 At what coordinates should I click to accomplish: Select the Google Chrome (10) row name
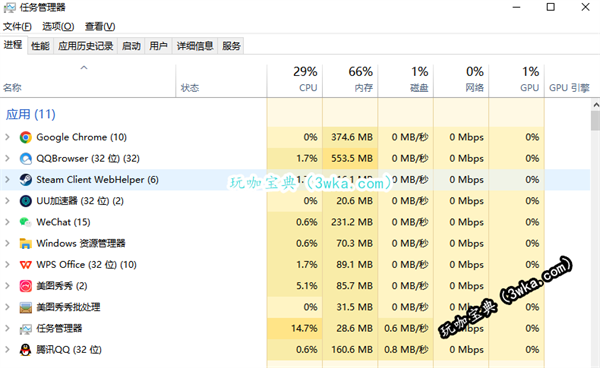[x=82, y=137]
